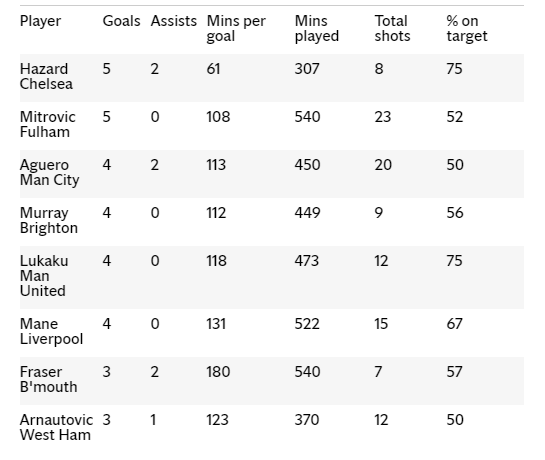Select the Mins per goal header
Image resolution: width=545 pixels, height=460 pixels.
(x=236, y=29)
